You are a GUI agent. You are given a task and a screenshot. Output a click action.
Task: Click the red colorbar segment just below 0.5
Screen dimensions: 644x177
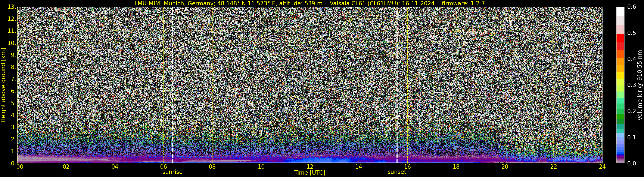620,38
